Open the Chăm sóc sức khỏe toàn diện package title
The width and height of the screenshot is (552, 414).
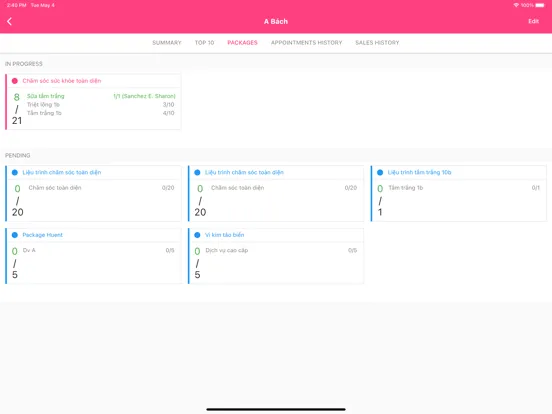(x=62, y=81)
